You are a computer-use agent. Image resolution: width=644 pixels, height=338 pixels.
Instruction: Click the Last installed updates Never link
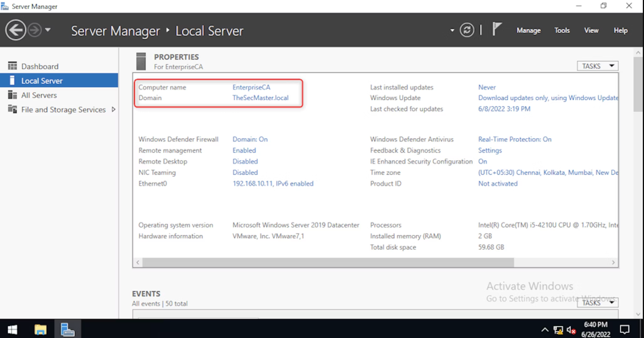coord(487,87)
